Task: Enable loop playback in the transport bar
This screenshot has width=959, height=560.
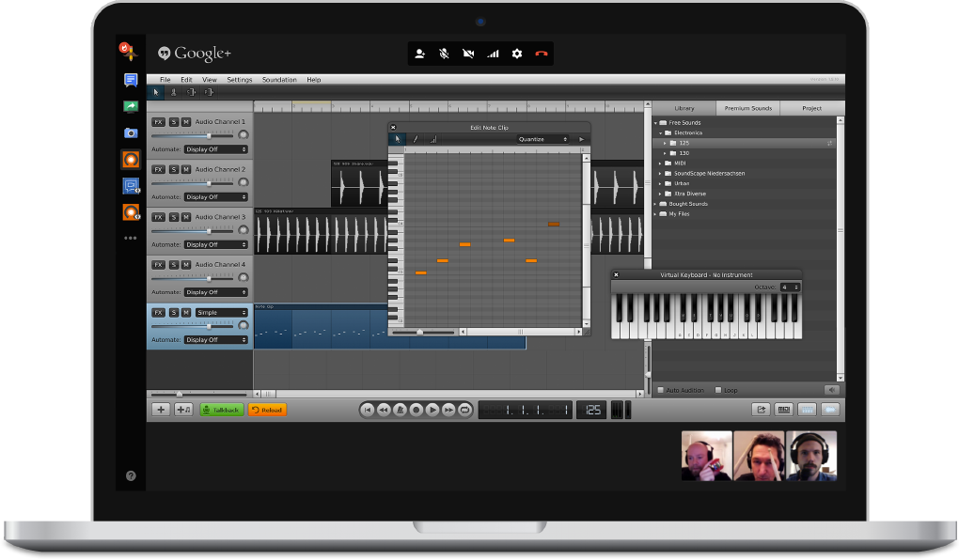Action: [464, 410]
